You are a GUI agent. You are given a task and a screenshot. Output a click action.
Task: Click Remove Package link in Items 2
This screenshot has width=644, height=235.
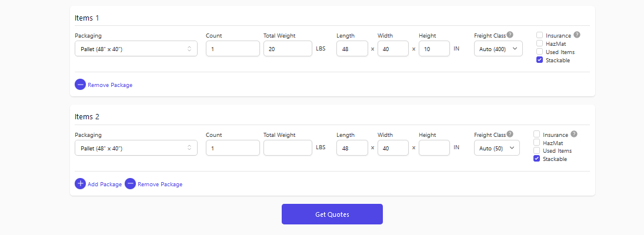[160, 184]
